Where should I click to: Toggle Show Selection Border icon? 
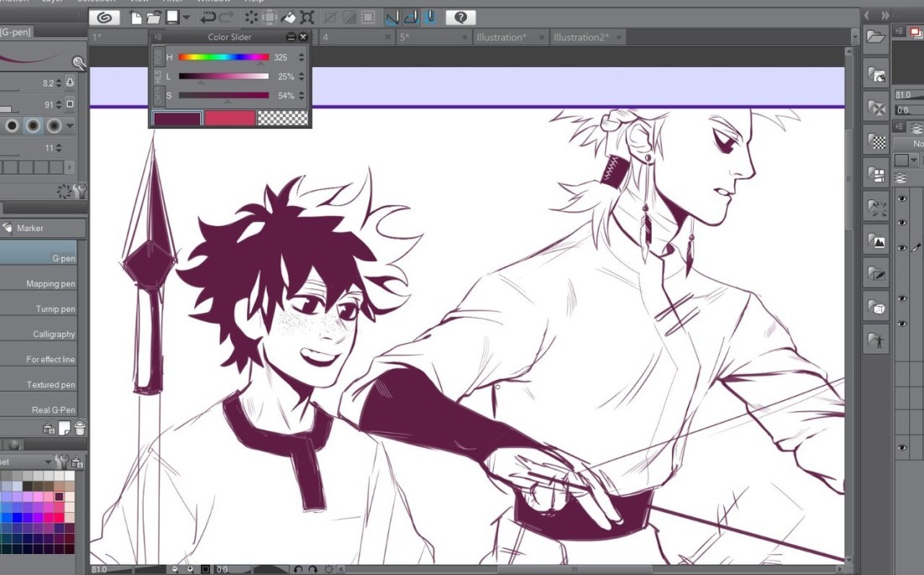click(368, 18)
